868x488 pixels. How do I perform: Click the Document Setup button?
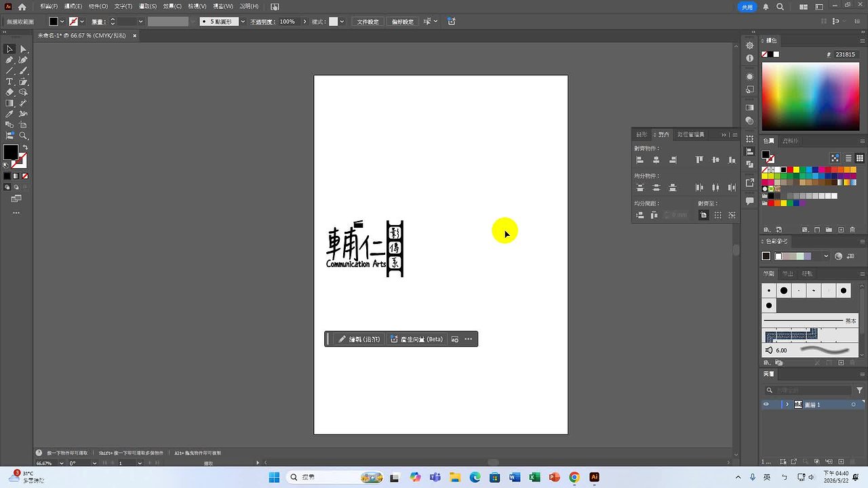(x=368, y=22)
